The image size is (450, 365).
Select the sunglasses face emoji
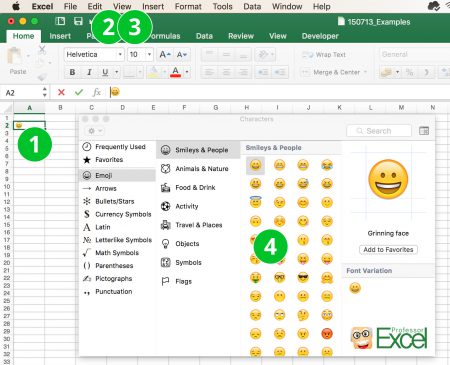303,277
